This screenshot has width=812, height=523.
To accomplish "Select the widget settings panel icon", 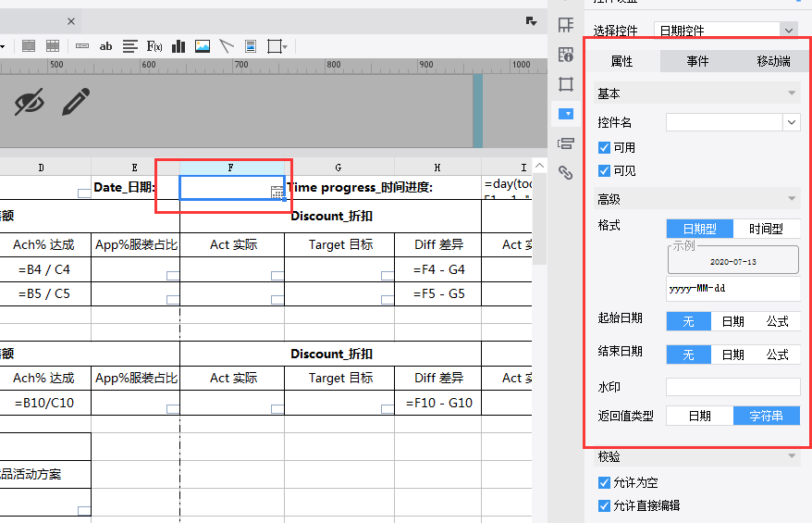I will click(565, 114).
